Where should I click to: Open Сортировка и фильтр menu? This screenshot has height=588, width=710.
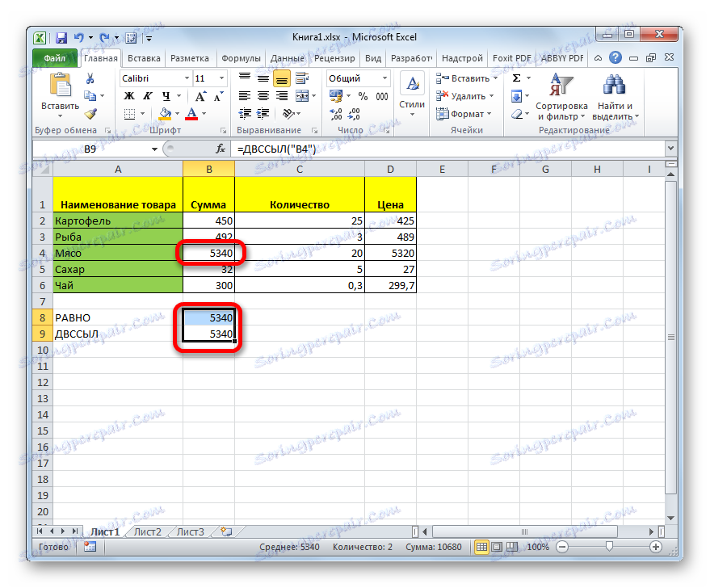[x=561, y=97]
